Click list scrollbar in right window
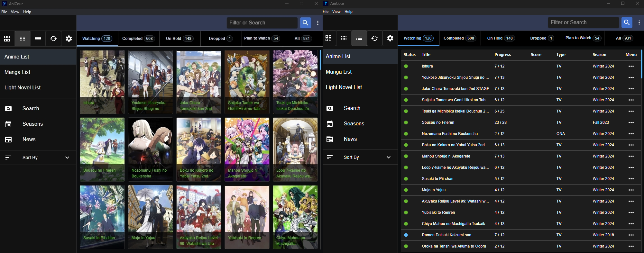 (x=642, y=64)
